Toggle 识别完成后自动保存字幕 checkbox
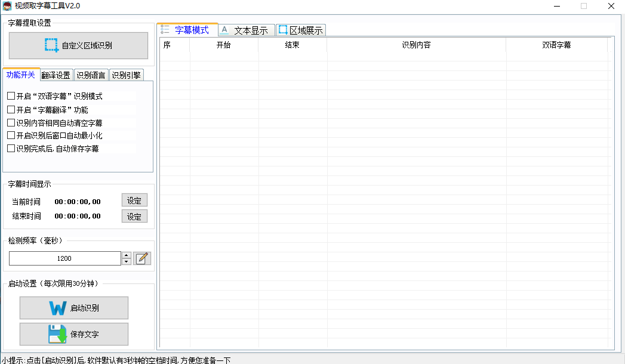 pyautogui.click(x=11, y=149)
